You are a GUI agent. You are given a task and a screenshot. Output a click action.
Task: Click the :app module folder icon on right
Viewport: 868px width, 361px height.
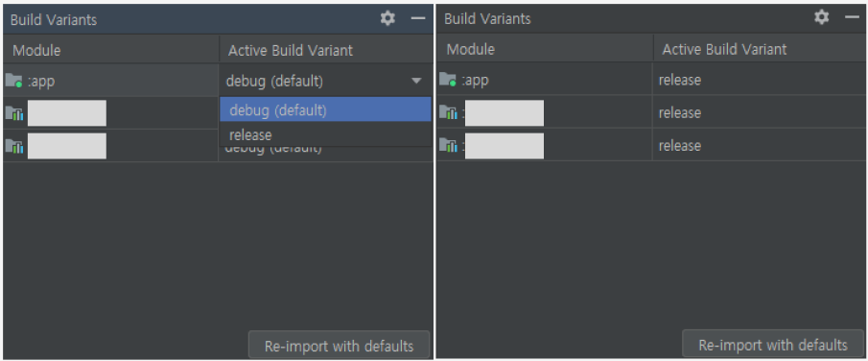click(448, 80)
